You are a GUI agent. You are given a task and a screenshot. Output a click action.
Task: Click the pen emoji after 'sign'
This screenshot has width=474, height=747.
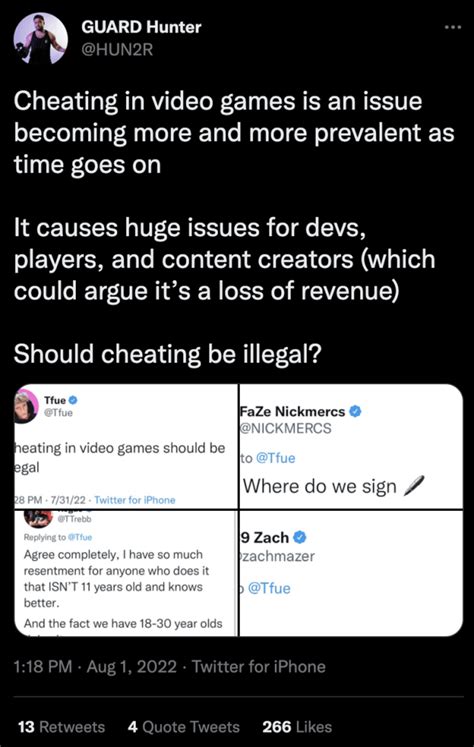click(x=413, y=486)
